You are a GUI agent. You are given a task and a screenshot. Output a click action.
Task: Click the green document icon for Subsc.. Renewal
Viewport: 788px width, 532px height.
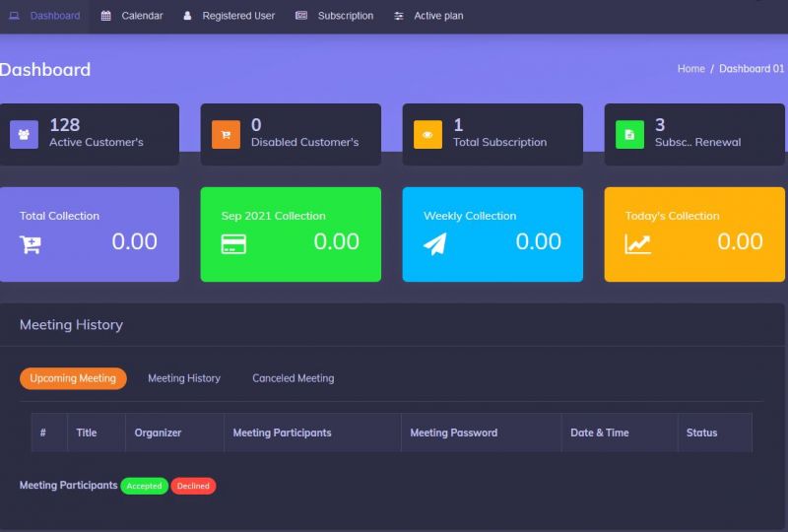(629, 134)
